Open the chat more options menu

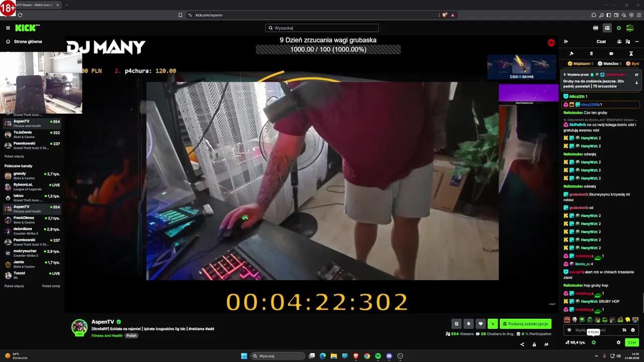636,42
